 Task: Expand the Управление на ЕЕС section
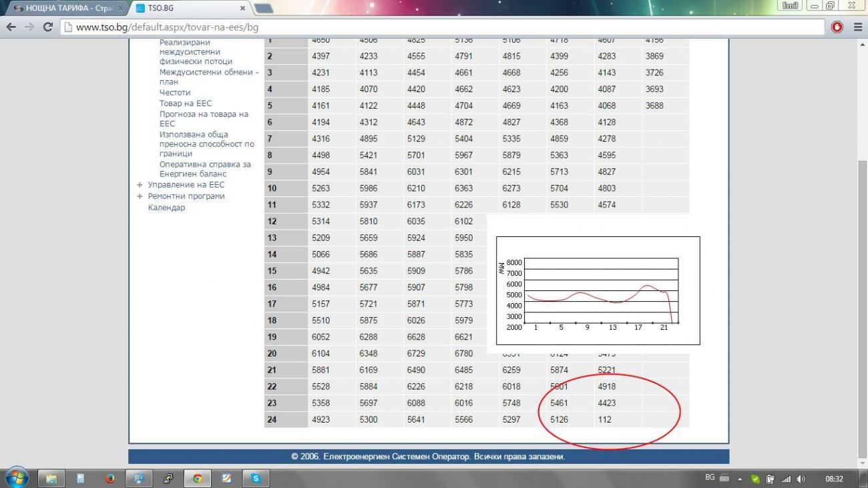point(140,185)
